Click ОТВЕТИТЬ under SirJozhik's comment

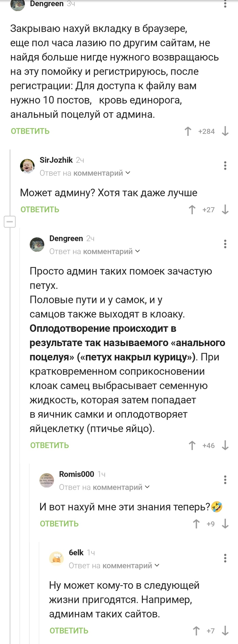[x=40, y=210]
